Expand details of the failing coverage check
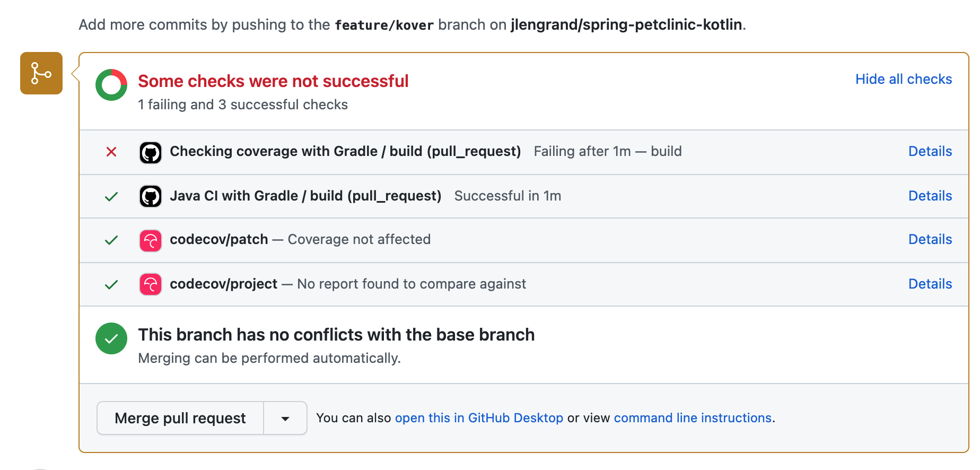The image size is (980, 470). pos(930,152)
